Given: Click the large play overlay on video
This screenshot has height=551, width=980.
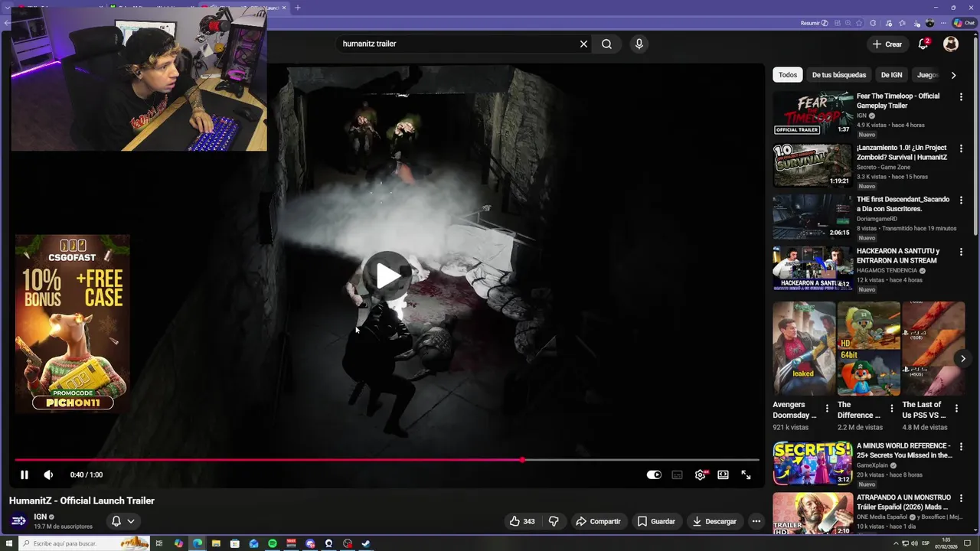Looking at the screenshot, I should (x=387, y=275).
